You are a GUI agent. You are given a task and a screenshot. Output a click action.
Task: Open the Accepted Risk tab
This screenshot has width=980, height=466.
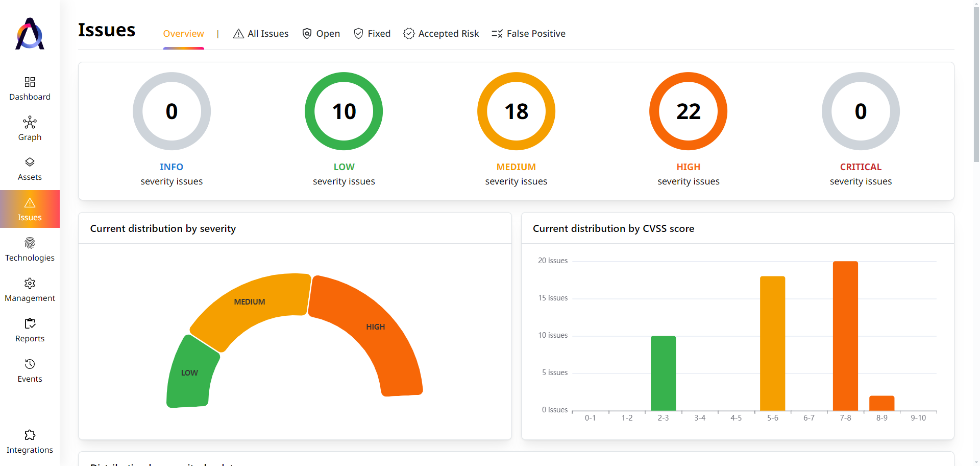[441, 34]
